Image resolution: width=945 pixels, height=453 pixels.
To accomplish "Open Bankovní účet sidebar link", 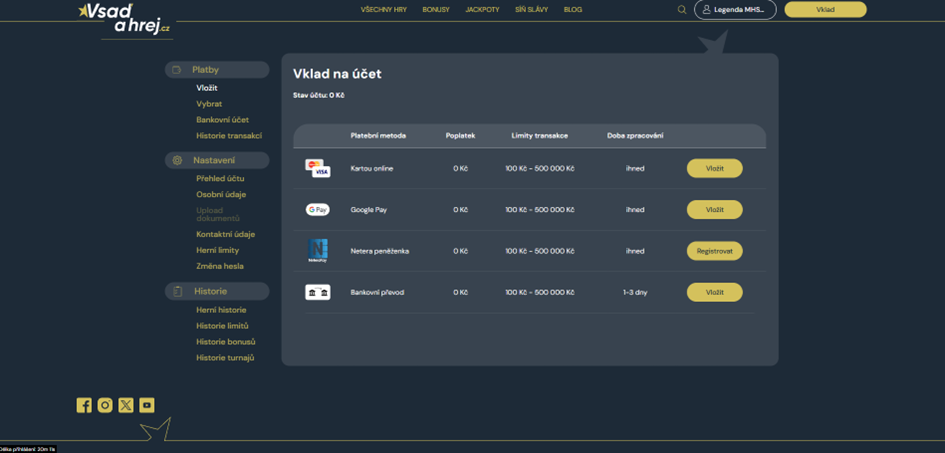I will pos(222,120).
